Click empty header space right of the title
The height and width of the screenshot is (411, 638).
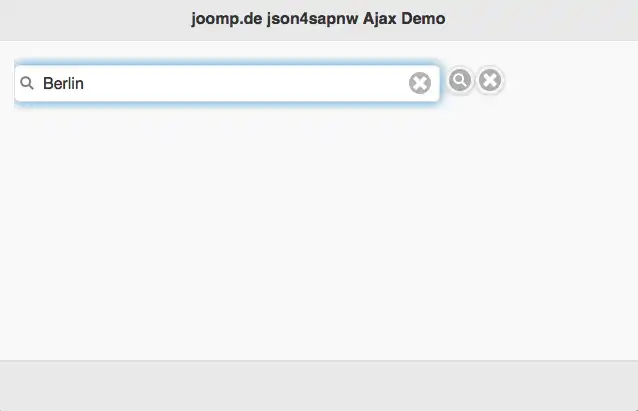pos(550,19)
